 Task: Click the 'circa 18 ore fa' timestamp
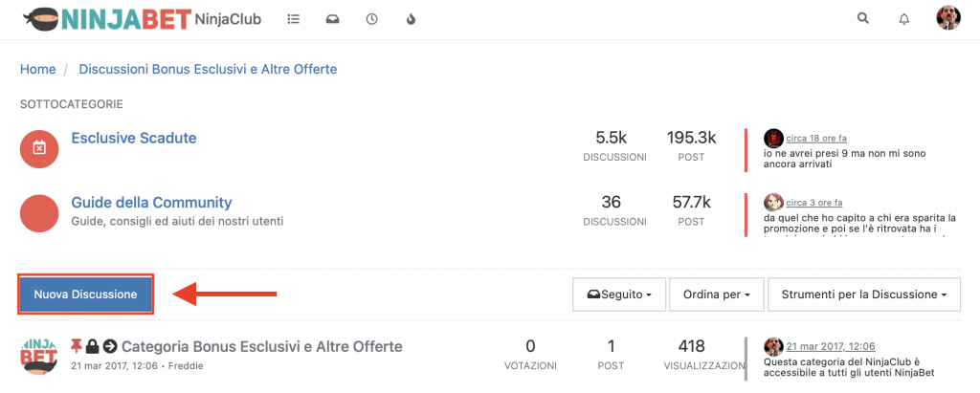(x=815, y=138)
